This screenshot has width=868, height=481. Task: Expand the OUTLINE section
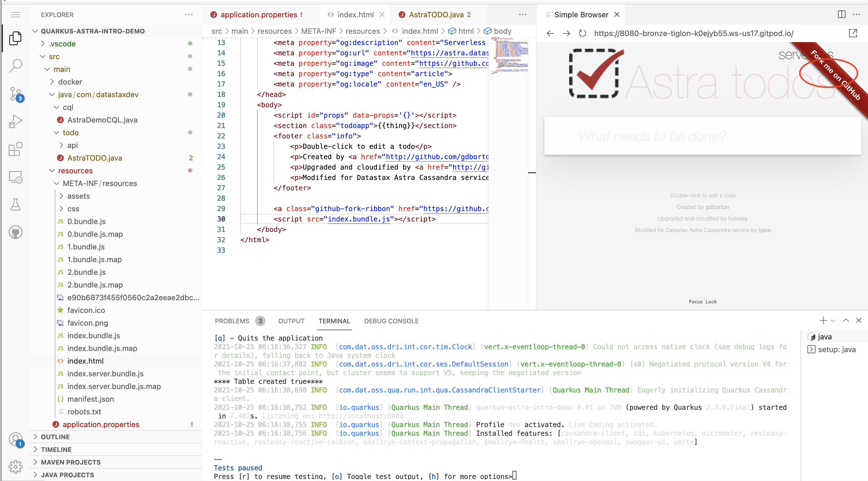pyautogui.click(x=55, y=437)
